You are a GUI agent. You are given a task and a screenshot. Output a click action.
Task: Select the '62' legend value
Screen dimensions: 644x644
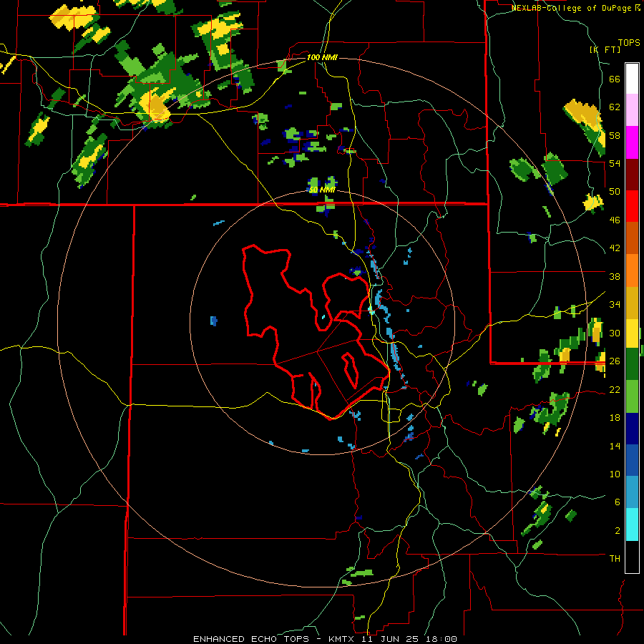pos(615,107)
